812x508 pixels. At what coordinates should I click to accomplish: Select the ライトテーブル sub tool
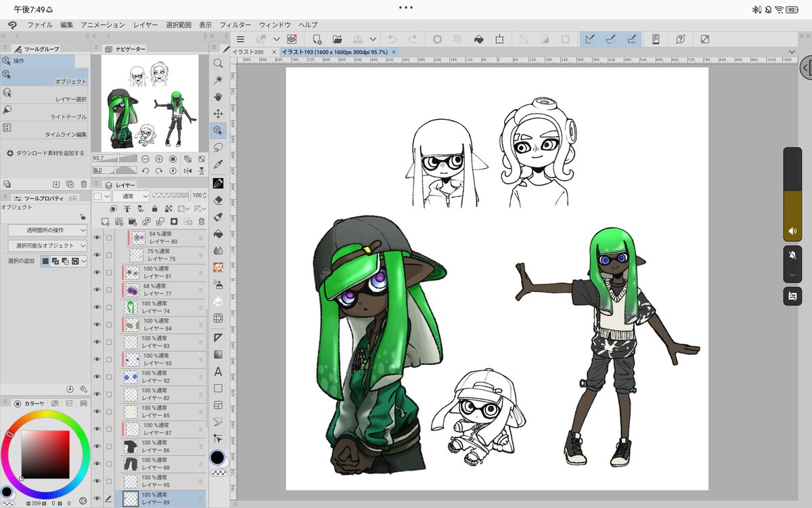click(x=45, y=112)
